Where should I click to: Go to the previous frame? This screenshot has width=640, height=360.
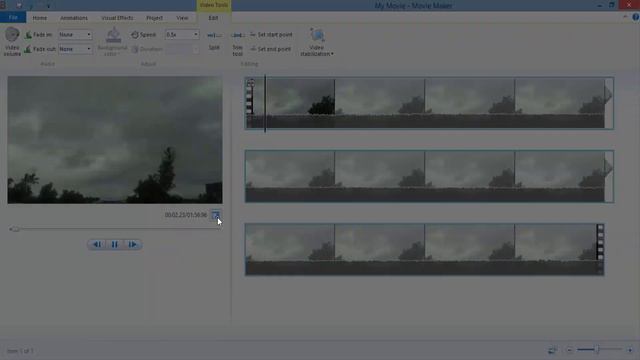pyautogui.click(x=97, y=244)
